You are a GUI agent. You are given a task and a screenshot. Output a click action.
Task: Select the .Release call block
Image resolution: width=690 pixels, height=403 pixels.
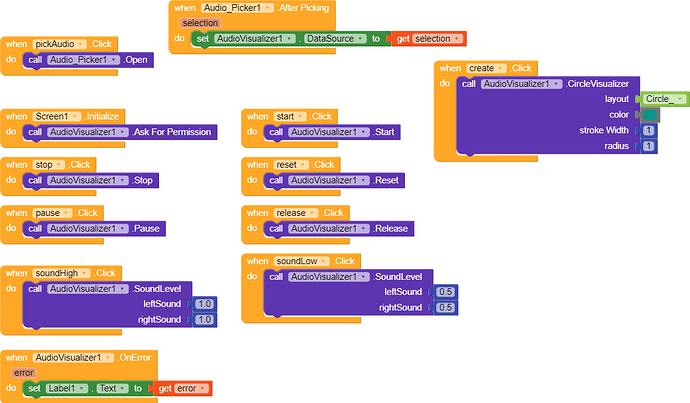click(x=339, y=229)
